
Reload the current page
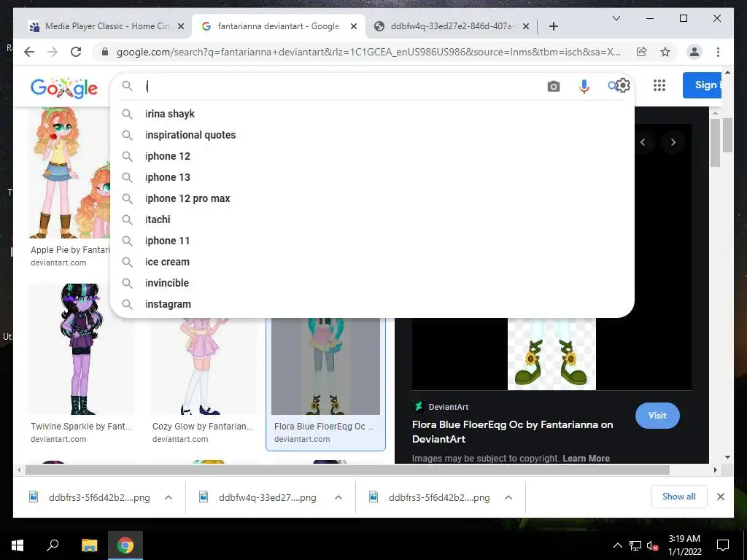tap(76, 52)
